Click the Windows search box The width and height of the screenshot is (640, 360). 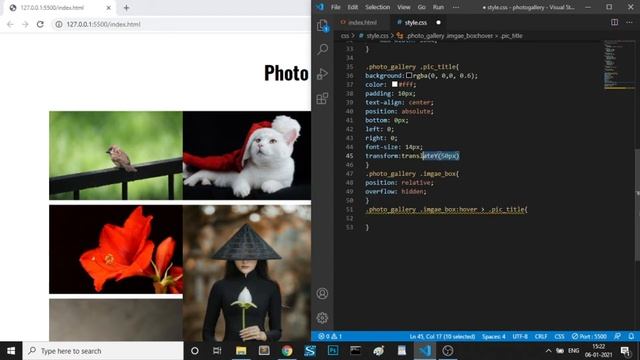[x=103, y=351]
